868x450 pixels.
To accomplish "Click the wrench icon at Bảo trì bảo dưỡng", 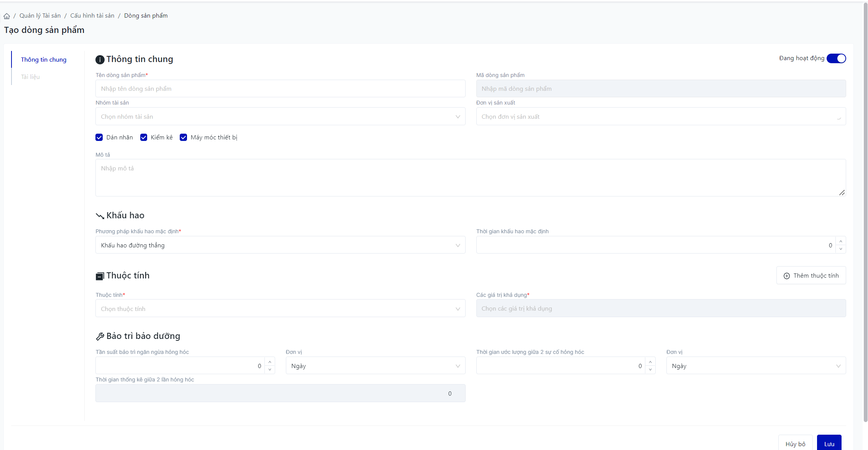I will pos(100,337).
